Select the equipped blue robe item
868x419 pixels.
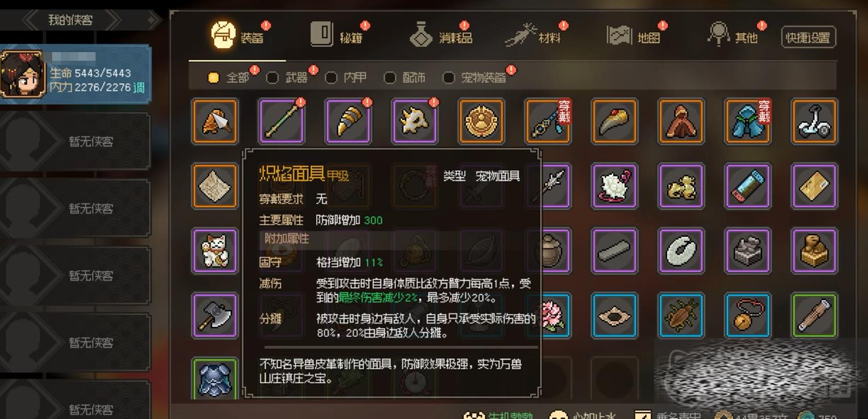[x=748, y=122]
